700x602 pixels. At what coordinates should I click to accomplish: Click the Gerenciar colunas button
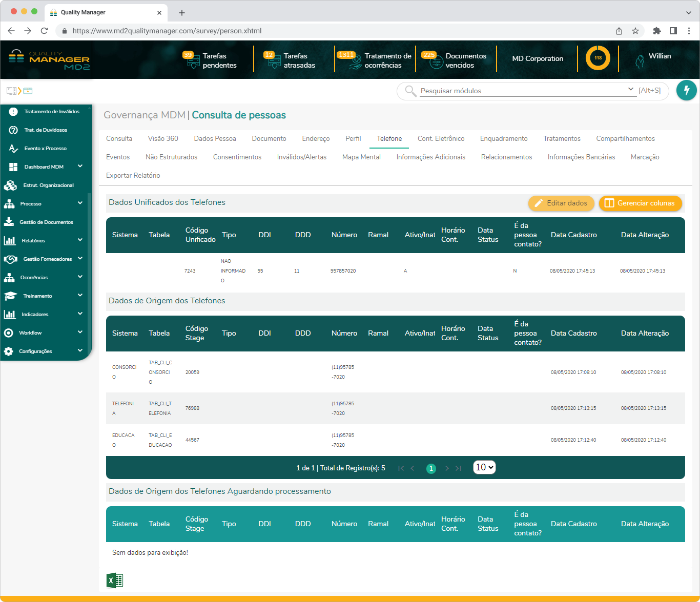640,203
